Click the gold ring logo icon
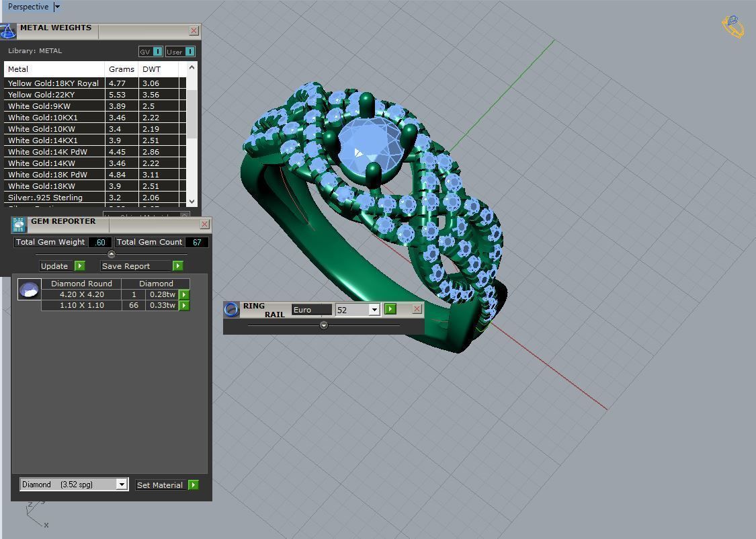 coord(733,26)
